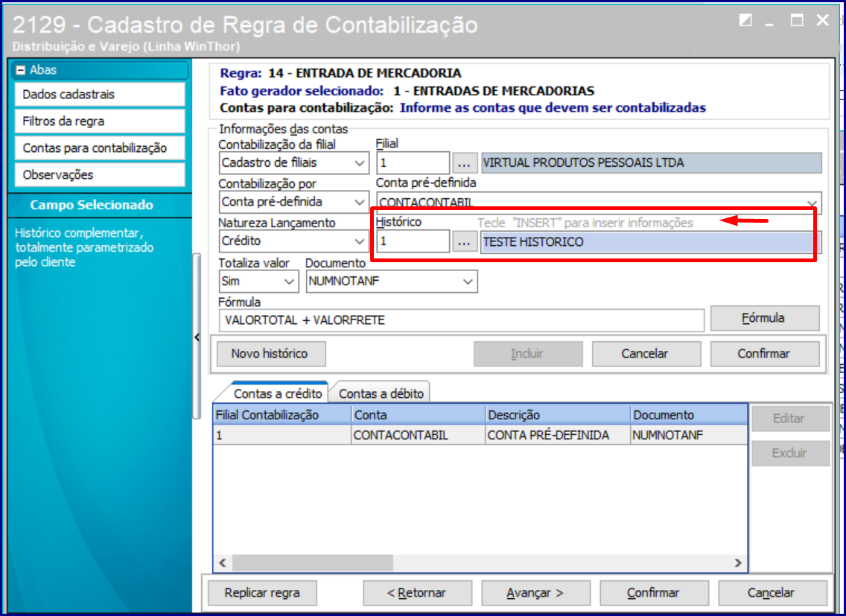Viewport: 846px width, 616px height.
Task: Click the window restore-layout icon
Action: coord(745,21)
